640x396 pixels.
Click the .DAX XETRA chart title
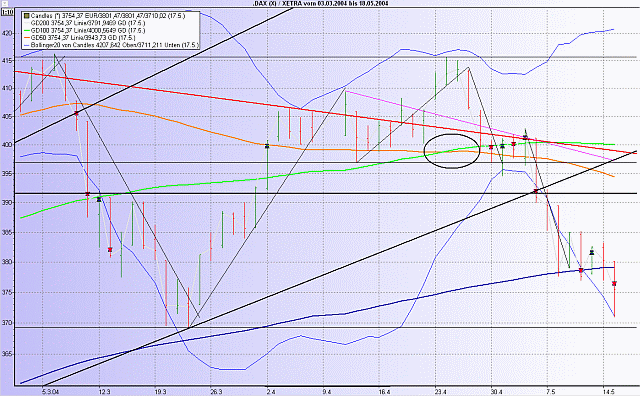(320, 3)
